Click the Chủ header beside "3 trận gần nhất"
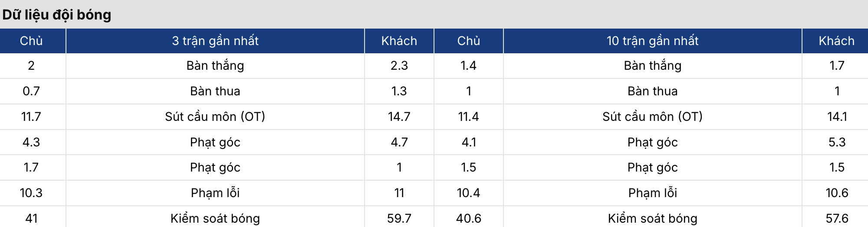 31,41
